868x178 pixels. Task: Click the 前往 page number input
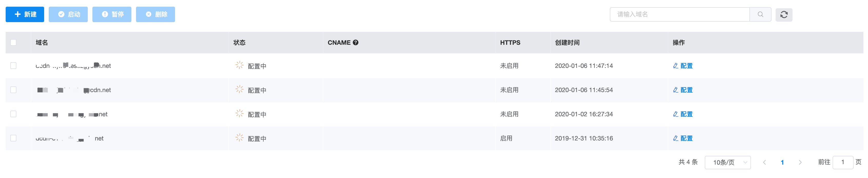coord(842,163)
